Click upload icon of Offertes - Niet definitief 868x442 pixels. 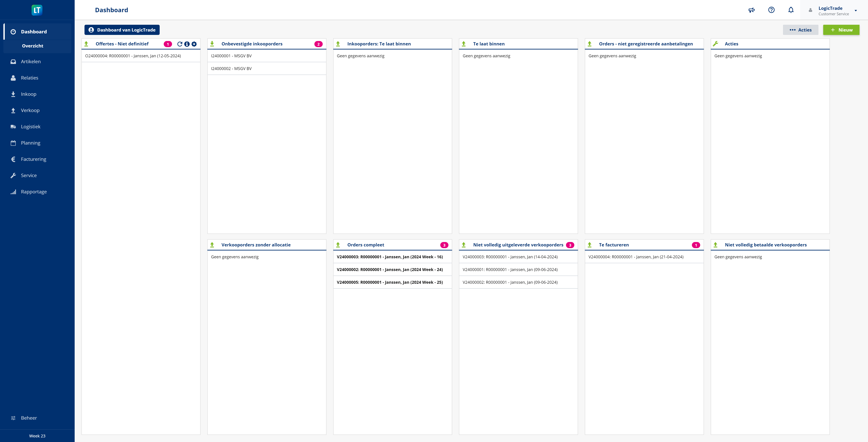point(86,44)
